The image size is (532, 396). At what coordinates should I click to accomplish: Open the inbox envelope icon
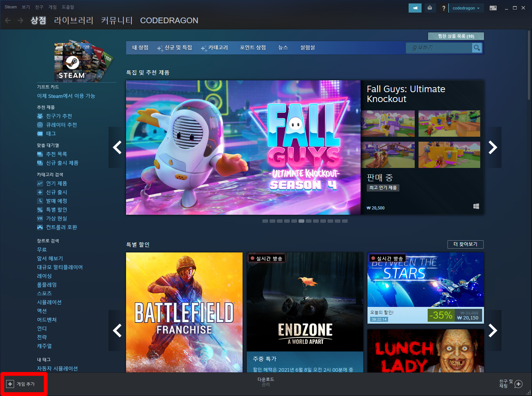(430, 8)
